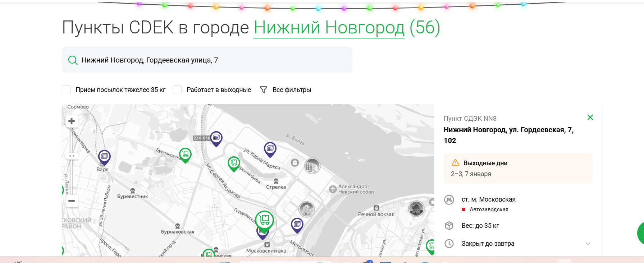The width and height of the screenshot is (644, 263).
Task: Click the Вес: до 35 кг text
Action: point(480,226)
